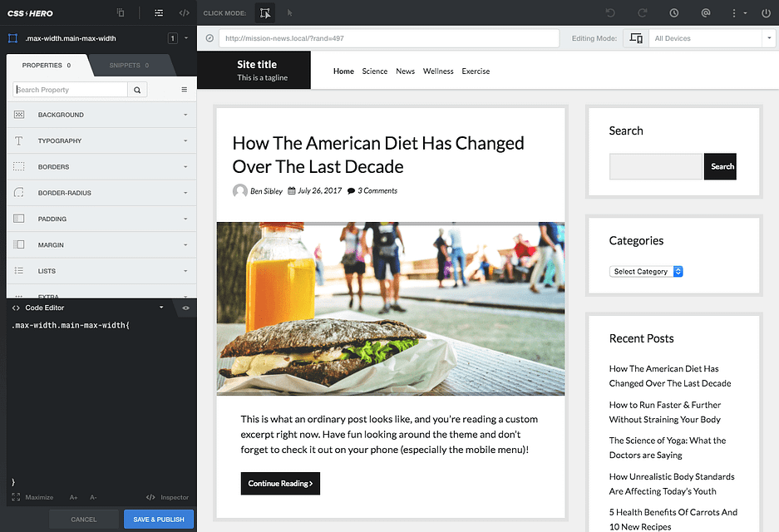Focus the Search Property field
The width and height of the screenshot is (779, 532).
70,90
